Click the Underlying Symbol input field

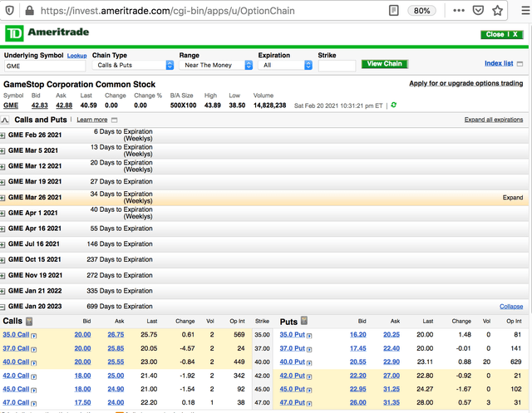click(x=45, y=66)
